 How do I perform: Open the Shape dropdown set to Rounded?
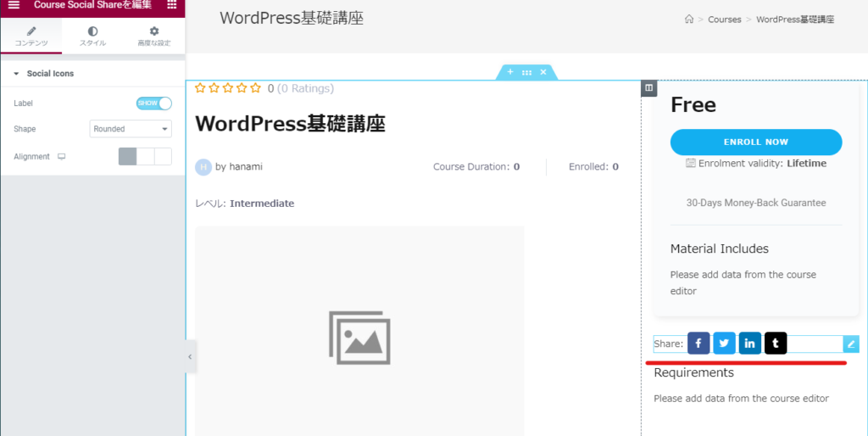[131, 129]
